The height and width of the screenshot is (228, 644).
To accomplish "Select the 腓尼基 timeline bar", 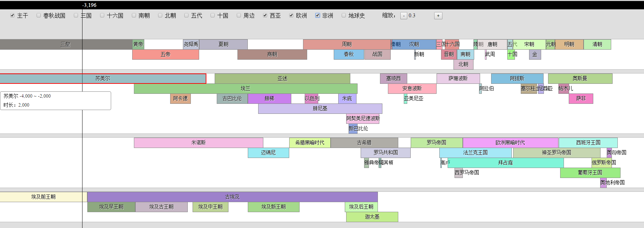I will click(320, 109).
